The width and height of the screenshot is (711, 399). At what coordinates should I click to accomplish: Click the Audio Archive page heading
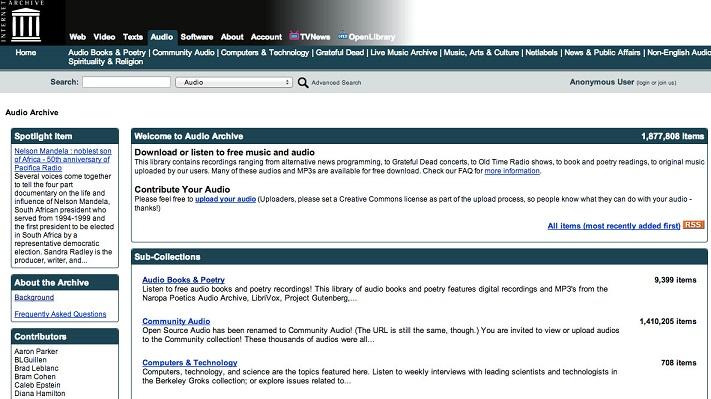32,112
